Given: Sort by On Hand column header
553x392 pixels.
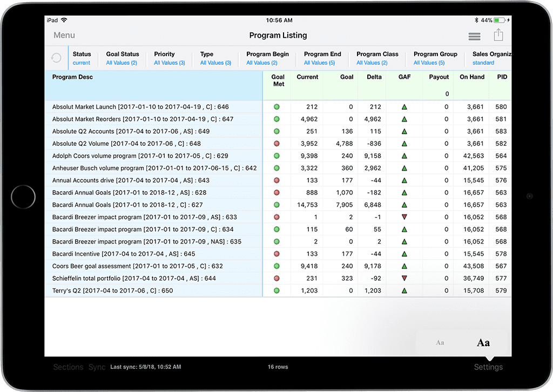Looking at the screenshot, I should 472,77.
